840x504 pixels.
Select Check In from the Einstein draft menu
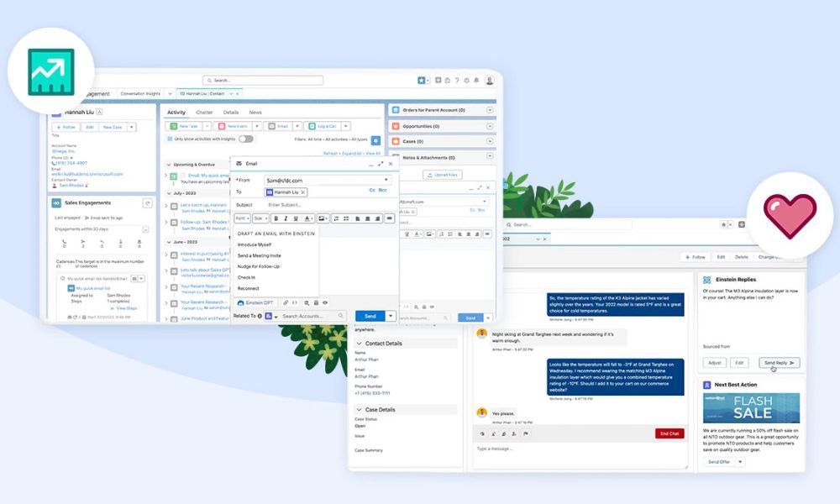coord(246,277)
